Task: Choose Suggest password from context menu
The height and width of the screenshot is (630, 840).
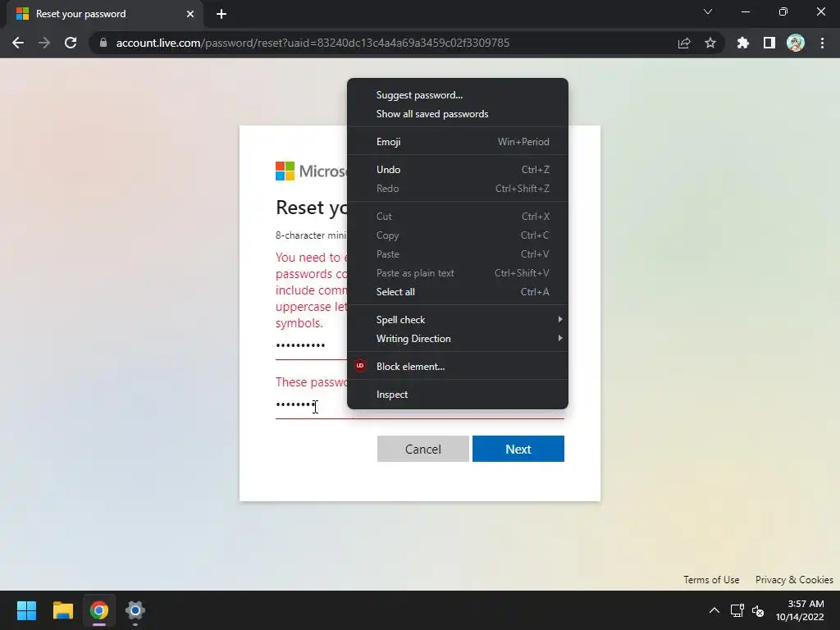Action: tap(458, 95)
